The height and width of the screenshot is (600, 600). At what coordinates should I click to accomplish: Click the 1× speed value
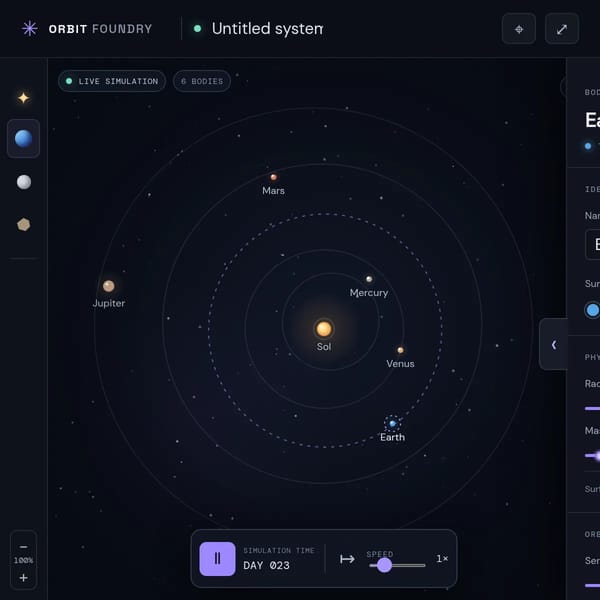click(442, 559)
